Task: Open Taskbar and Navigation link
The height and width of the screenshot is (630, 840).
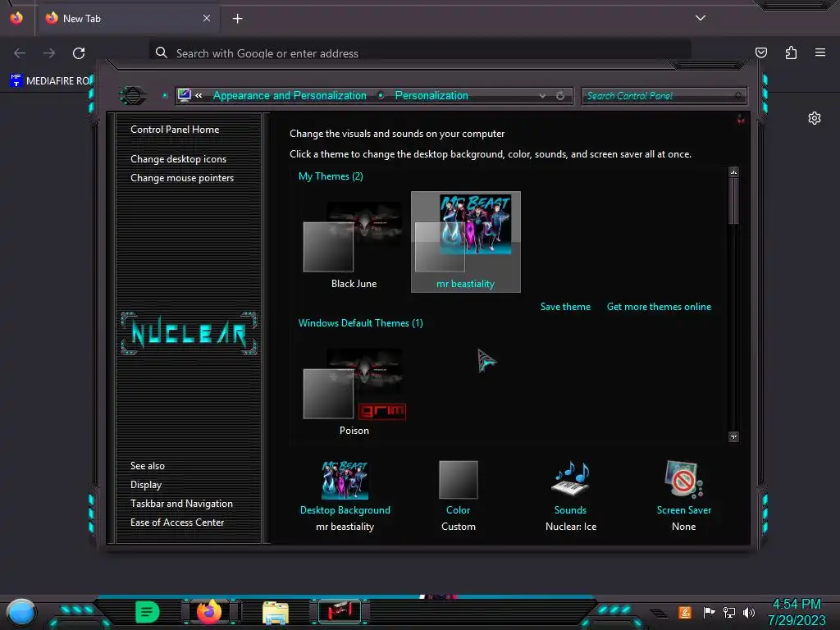Action: pyautogui.click(x=181, y=504)
